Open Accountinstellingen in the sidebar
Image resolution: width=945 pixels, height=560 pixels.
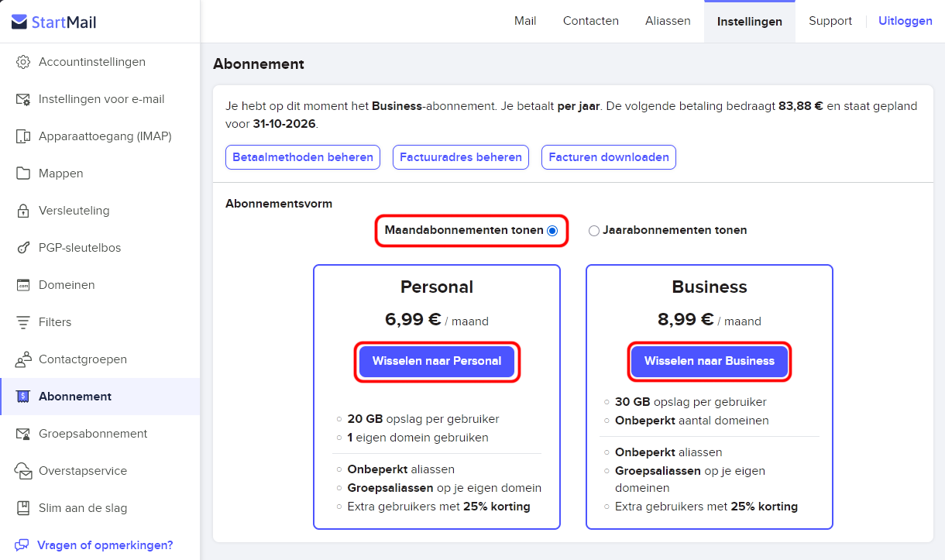pyautogui.click(x=100, y=62)
